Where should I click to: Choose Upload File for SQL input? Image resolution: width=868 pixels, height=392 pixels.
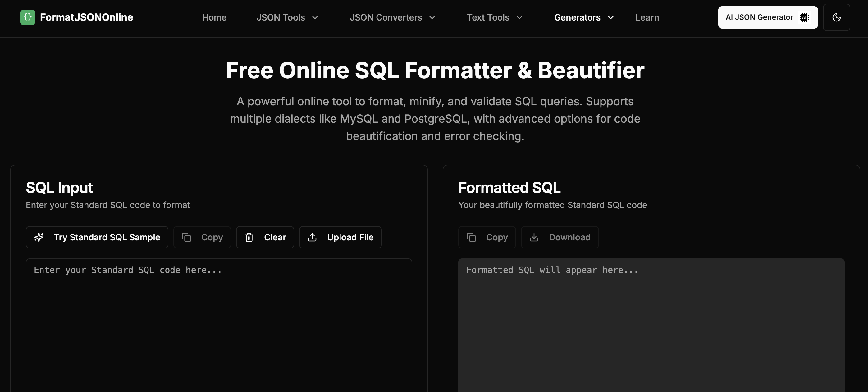[x=340, y=237]
